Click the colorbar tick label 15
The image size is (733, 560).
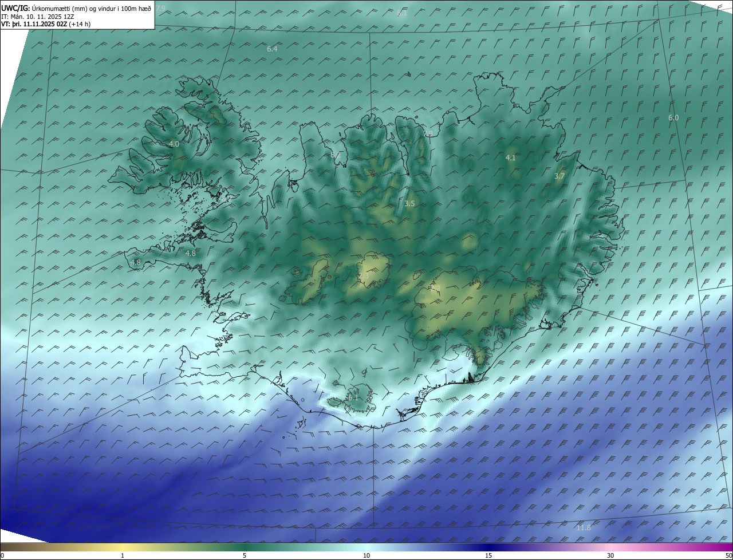tap(488, 555)
